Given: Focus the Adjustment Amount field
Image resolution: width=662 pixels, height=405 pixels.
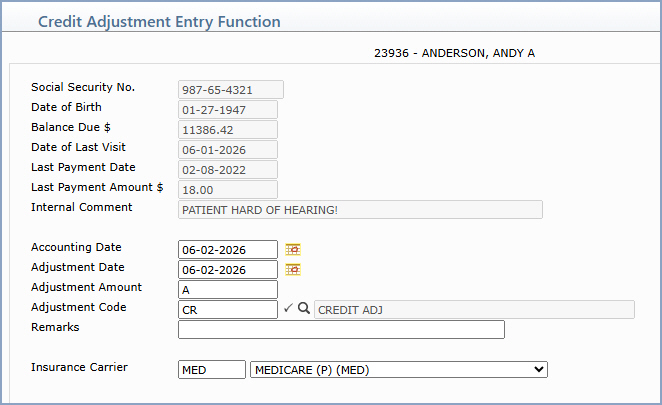Looking at the screenshot, I should tap(228, 290).
